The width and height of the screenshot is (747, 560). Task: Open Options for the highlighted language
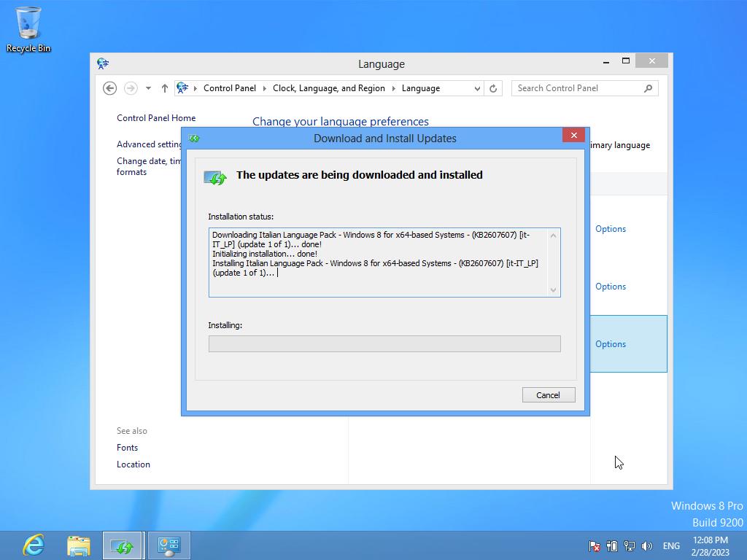[611, 344]
